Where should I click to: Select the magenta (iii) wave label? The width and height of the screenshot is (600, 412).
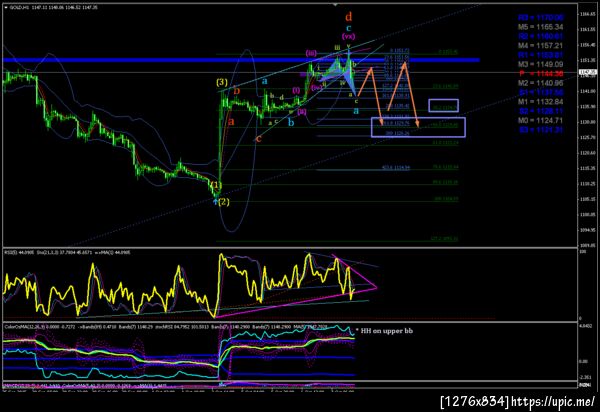[311, 53]
